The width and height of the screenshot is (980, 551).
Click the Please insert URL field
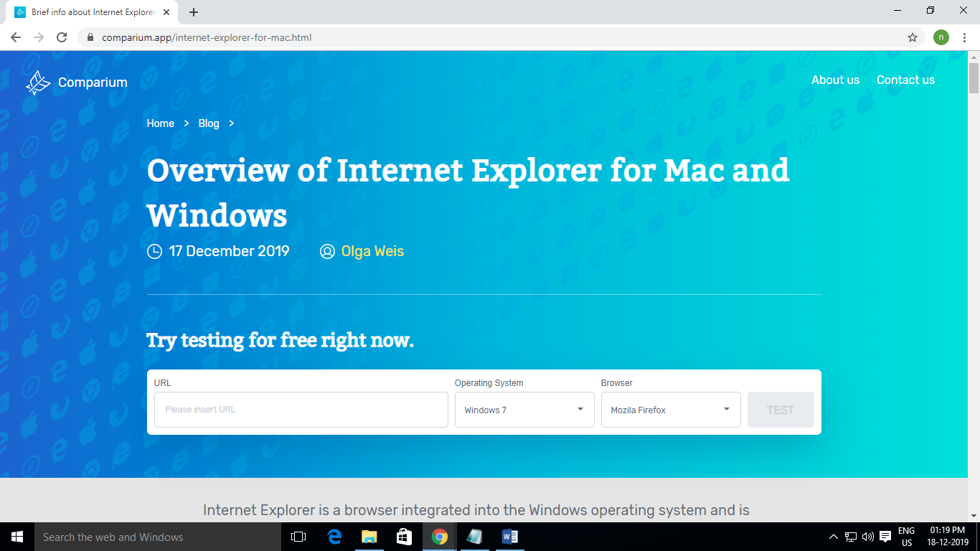pyautogui.click(x=301, y=410)
